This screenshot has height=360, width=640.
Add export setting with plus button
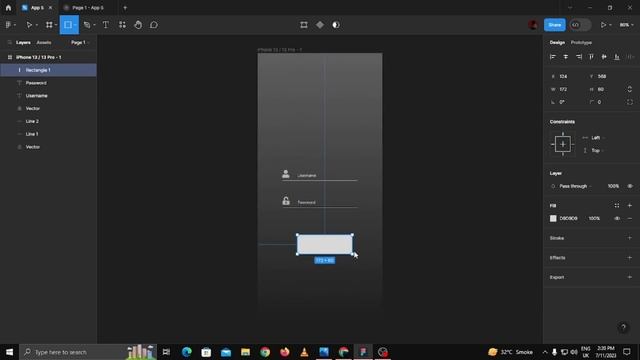[x=629, y=277]
